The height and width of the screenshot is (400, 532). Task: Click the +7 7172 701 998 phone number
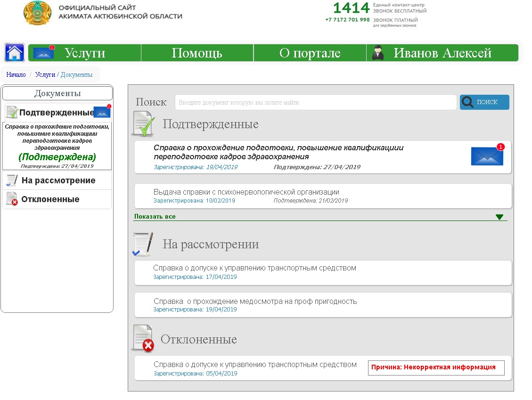[347, 20]
